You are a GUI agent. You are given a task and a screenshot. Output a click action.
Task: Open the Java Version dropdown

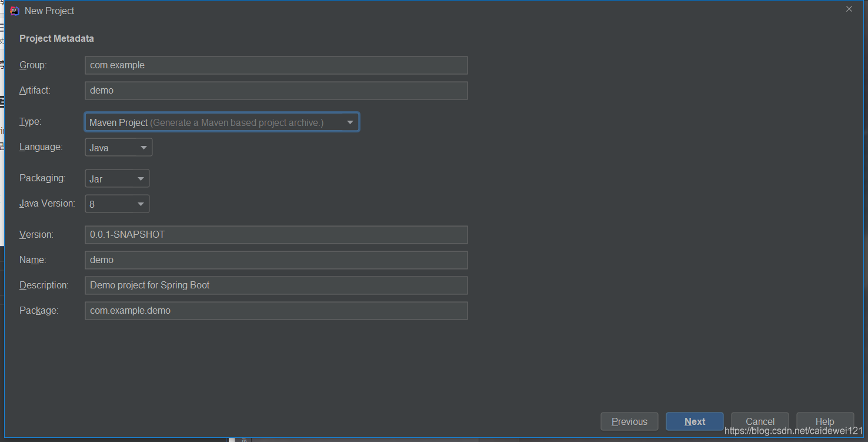(x=117, y=204)
